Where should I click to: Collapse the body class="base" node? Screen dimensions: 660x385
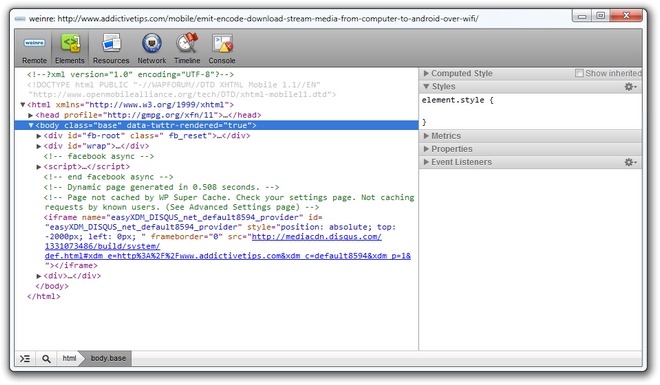(31, 125)
